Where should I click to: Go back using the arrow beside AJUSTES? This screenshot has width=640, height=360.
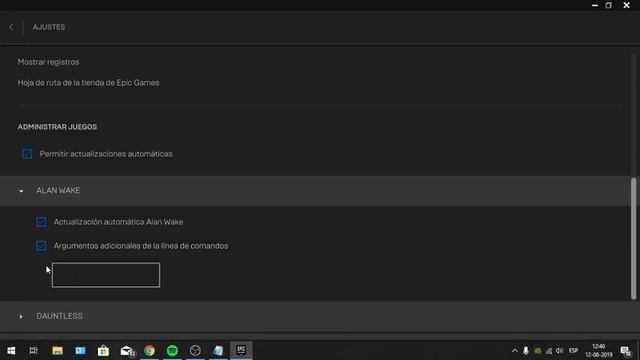[11, 27]
